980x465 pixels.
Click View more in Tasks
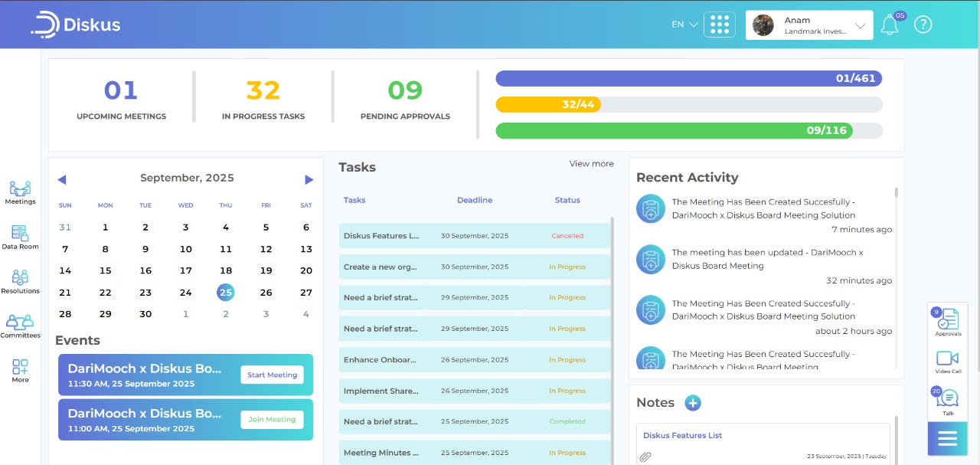(x=591, y=164)
